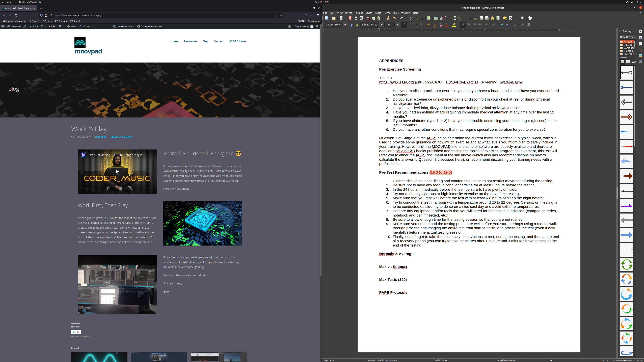
Task: Insert Chart from Writer toolbar
Action: [x=442, y=18]
